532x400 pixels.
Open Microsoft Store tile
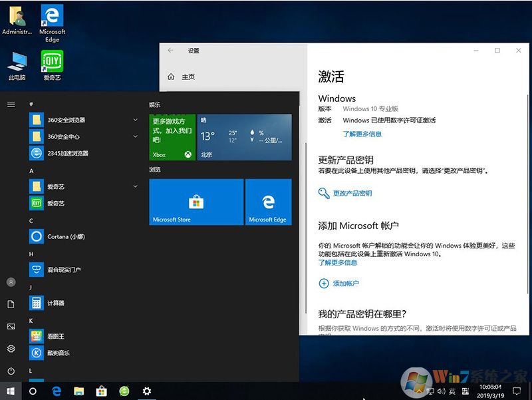(x=196, y=202)
